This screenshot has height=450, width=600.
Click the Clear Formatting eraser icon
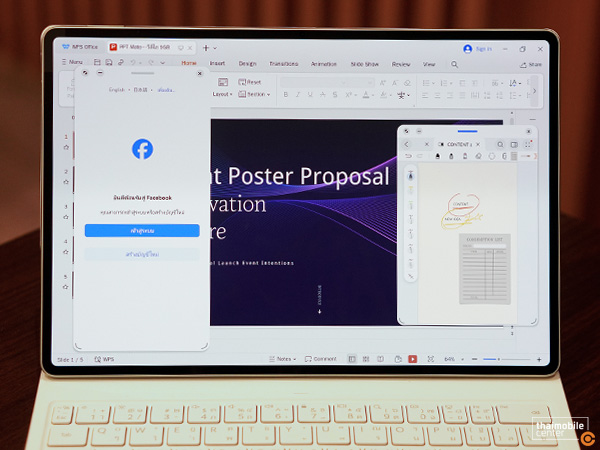point(408,83)
